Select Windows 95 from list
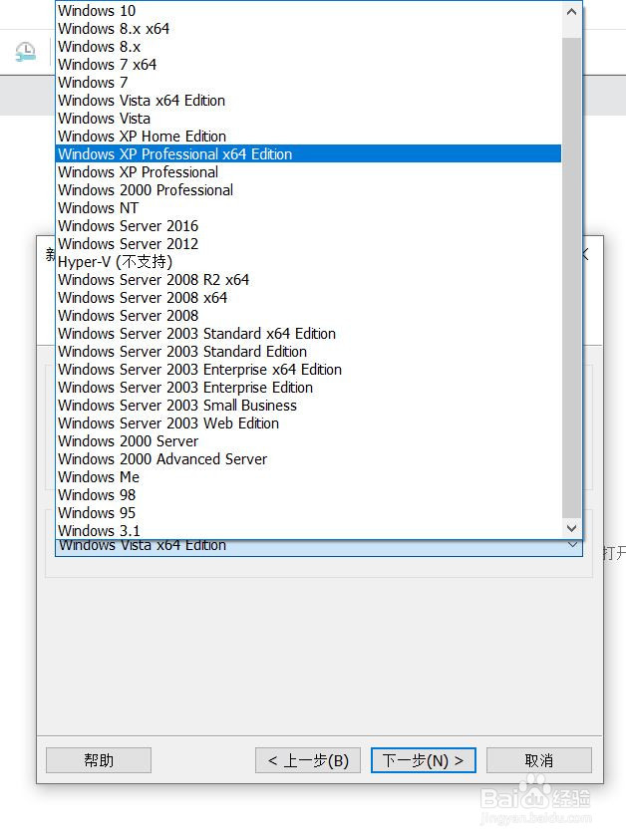This screenshot has width=626, height=840. tap(309, 513)
